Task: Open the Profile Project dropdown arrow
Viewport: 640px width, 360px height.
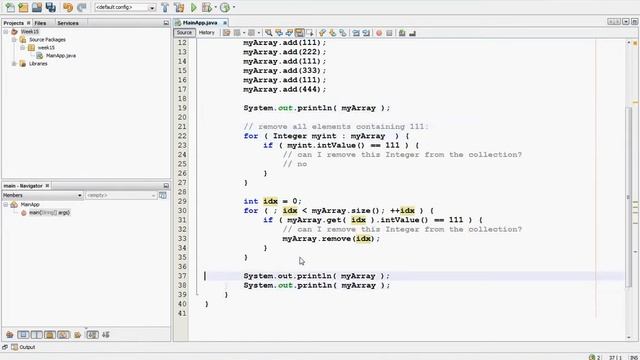Action: pos(234,7)
